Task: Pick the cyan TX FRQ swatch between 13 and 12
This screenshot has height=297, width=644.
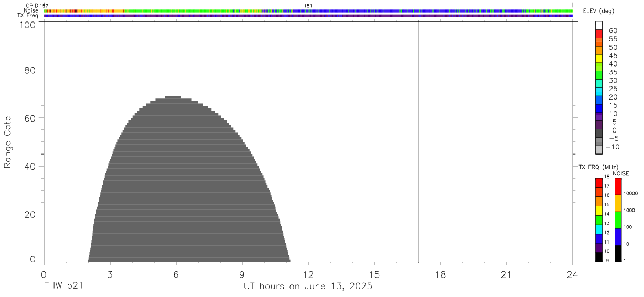Action: [599, 229]
